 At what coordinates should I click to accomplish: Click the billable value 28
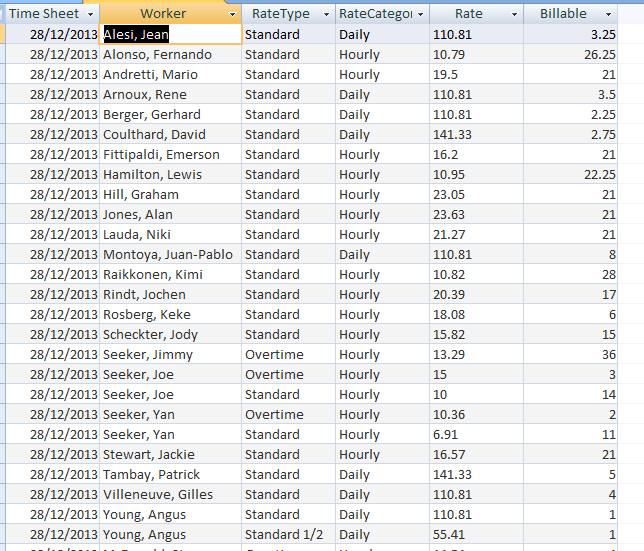[570, 274]
